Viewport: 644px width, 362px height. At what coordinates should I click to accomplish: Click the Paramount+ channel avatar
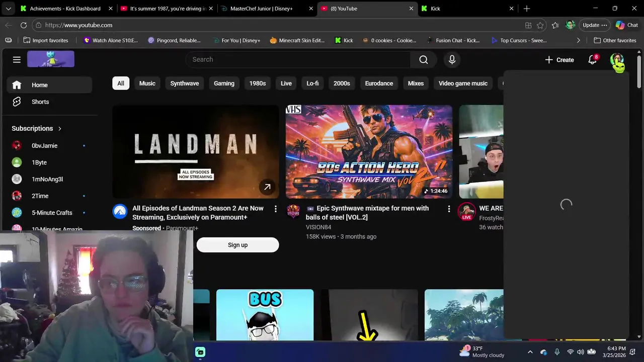point(120,211)
